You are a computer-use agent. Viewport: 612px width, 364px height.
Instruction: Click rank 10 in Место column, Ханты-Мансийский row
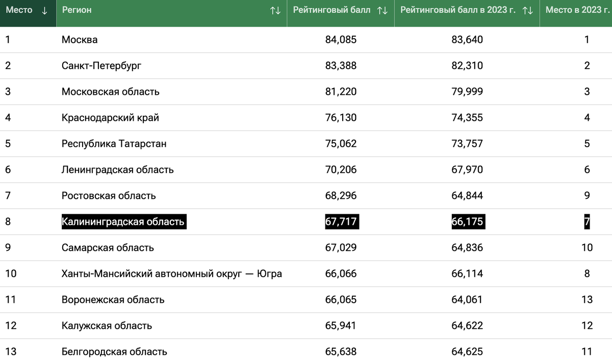[x=11, y=274]
